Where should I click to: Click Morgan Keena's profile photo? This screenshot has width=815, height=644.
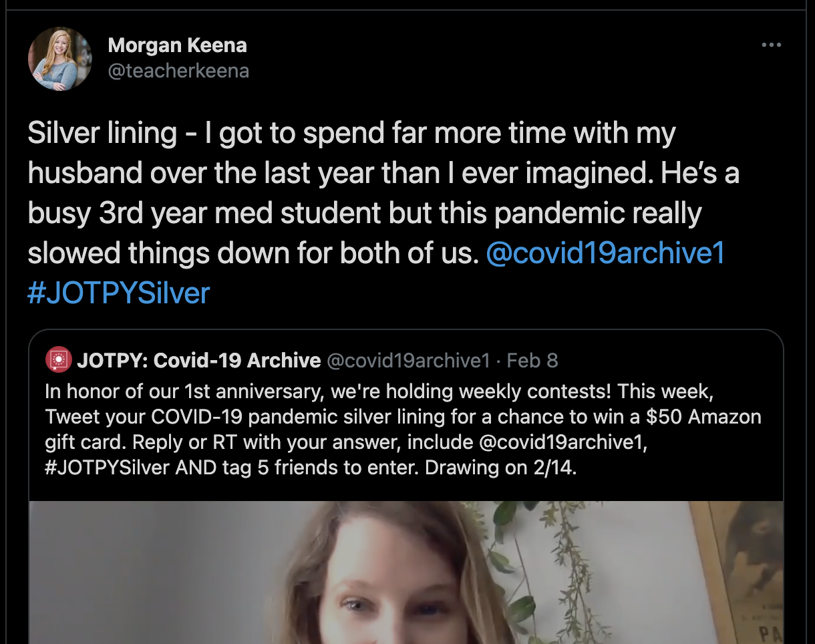pos(59,59)
